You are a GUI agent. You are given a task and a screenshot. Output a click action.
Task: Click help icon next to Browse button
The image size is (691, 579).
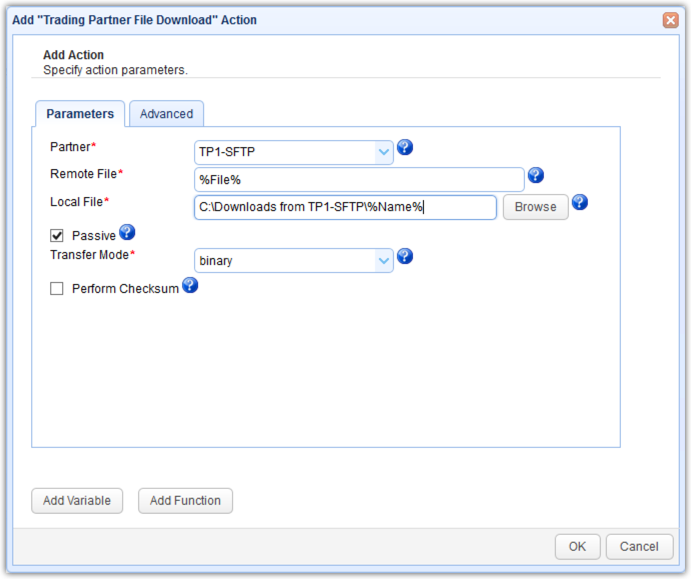point(579,203)
